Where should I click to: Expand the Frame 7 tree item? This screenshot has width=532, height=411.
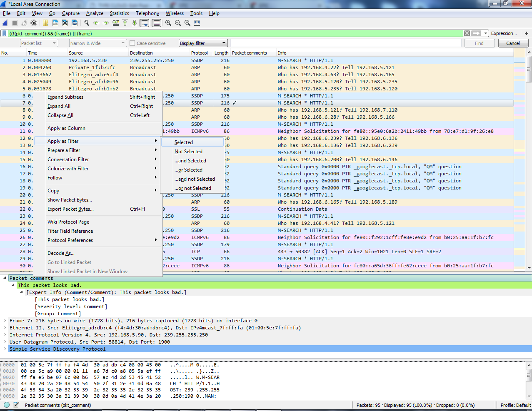pyautogui.click(x=5, y=321)
